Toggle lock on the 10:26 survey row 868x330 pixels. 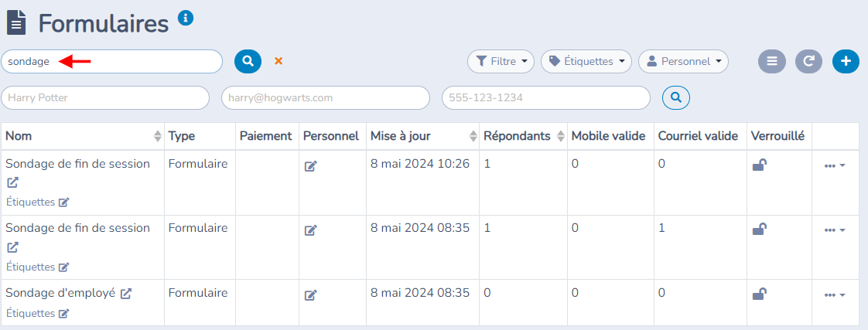click(760, 165)
